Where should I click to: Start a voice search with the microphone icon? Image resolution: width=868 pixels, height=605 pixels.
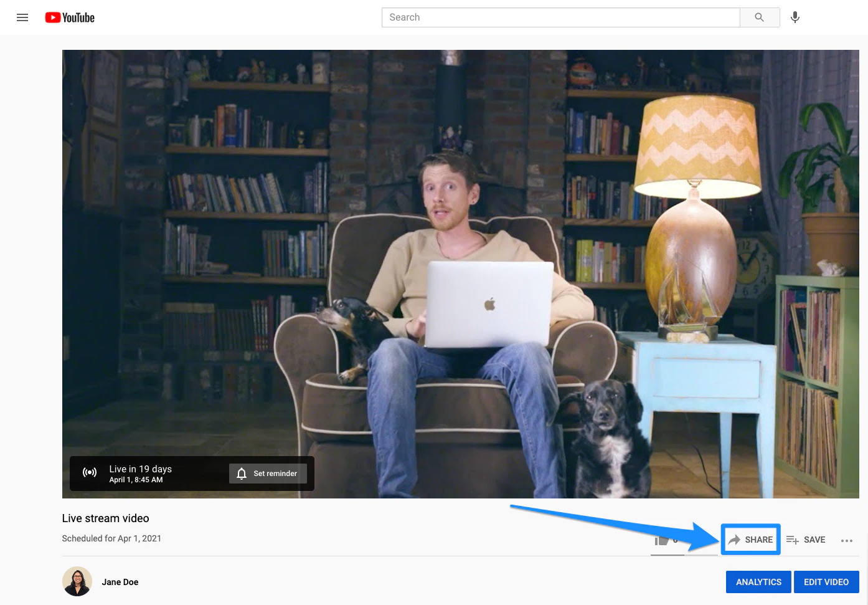[x=795, y=17]
